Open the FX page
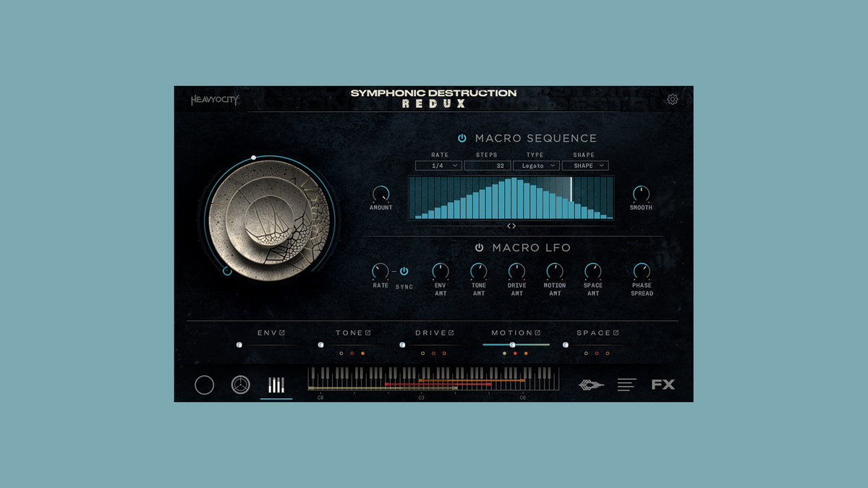This screenshot has height=488, width=868. [x=663, y=385]
